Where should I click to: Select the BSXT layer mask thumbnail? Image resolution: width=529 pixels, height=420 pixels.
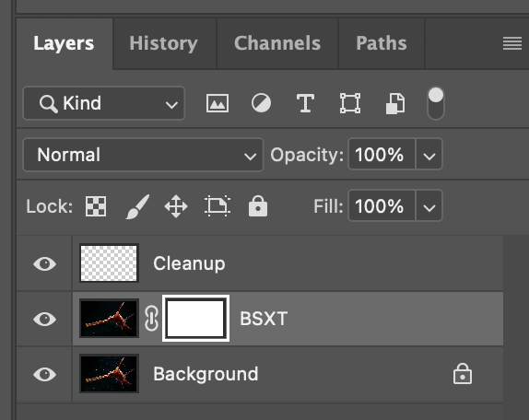[195, 319]
